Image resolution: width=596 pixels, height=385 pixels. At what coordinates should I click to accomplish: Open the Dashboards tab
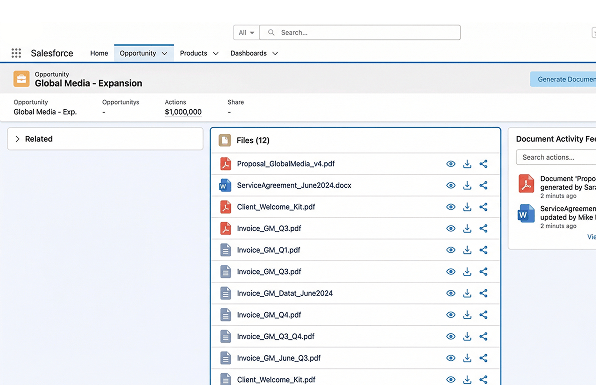tap(249, 53)
